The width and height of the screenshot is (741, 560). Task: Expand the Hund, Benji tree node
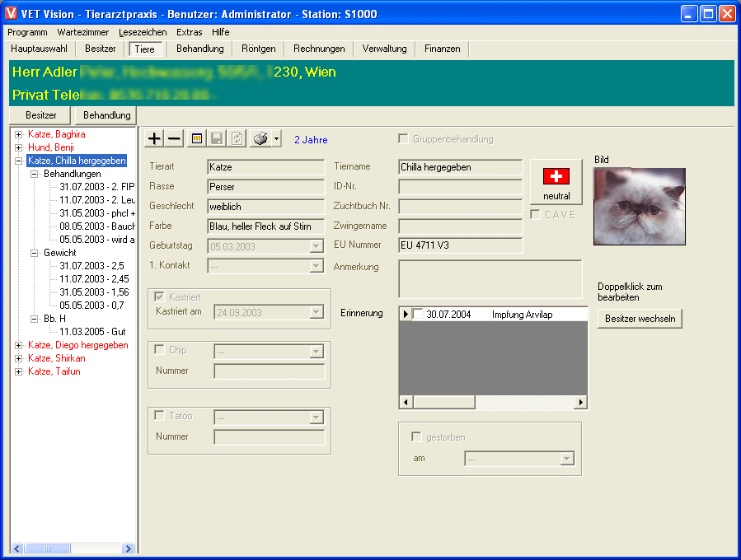click(18, 147)
